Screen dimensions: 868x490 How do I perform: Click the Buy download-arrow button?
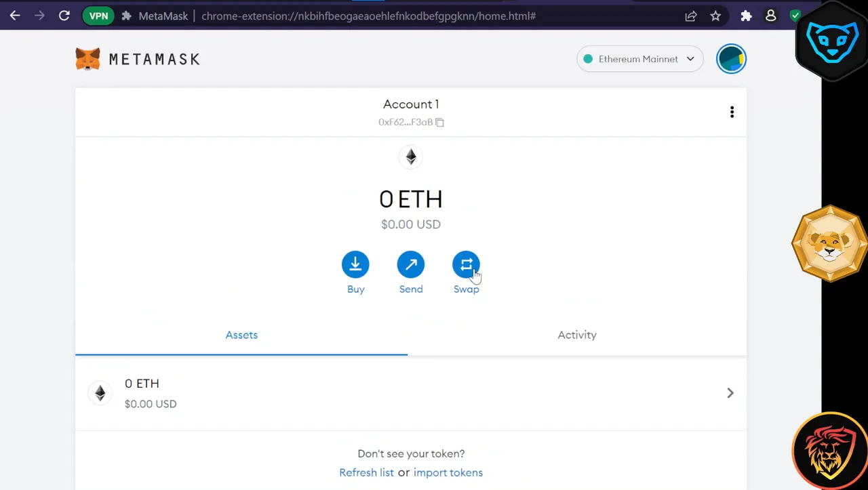[355, 264]
